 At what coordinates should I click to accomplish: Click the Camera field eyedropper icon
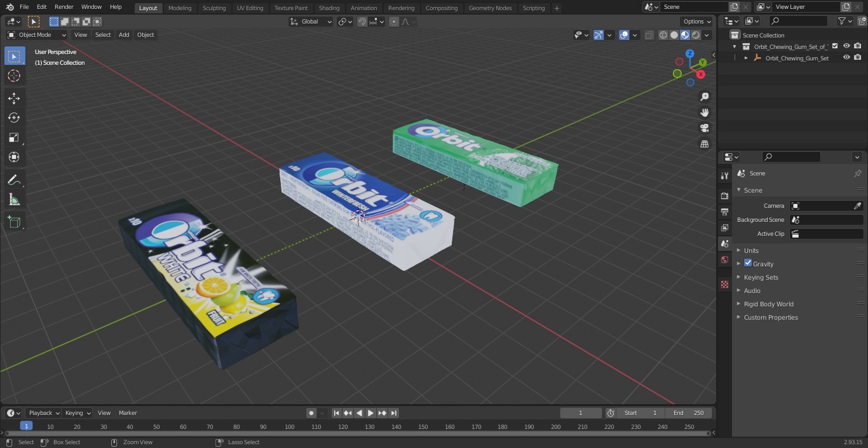[857, 206]
